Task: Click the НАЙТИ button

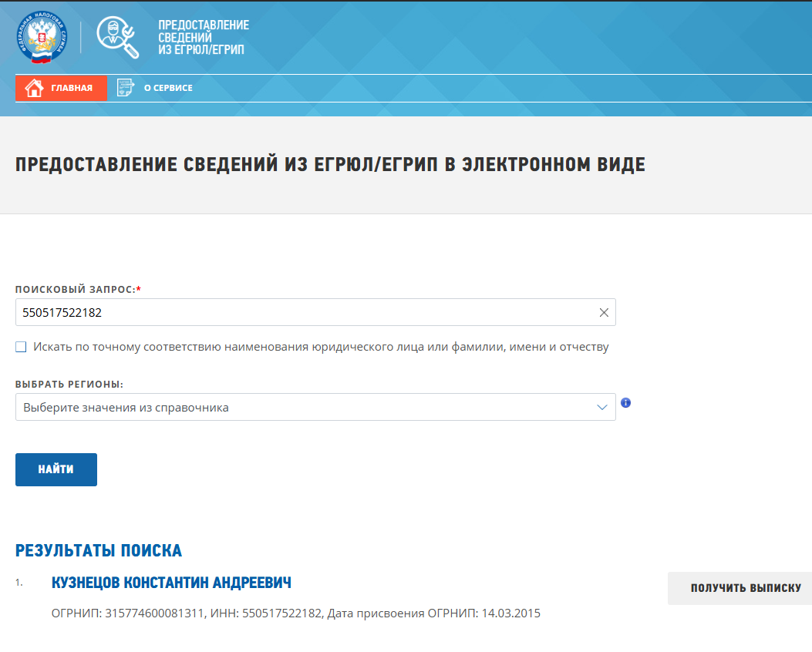Action: point(56,470)
